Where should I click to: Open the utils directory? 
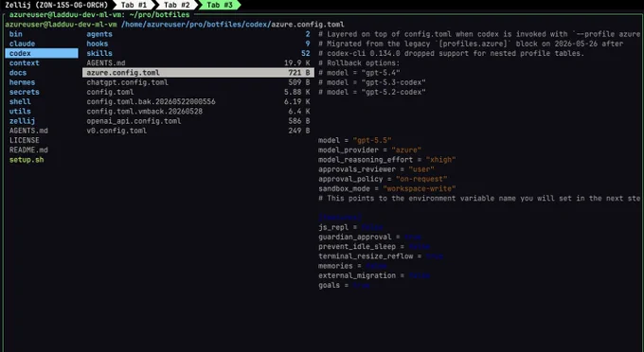(x=20, y=111)
